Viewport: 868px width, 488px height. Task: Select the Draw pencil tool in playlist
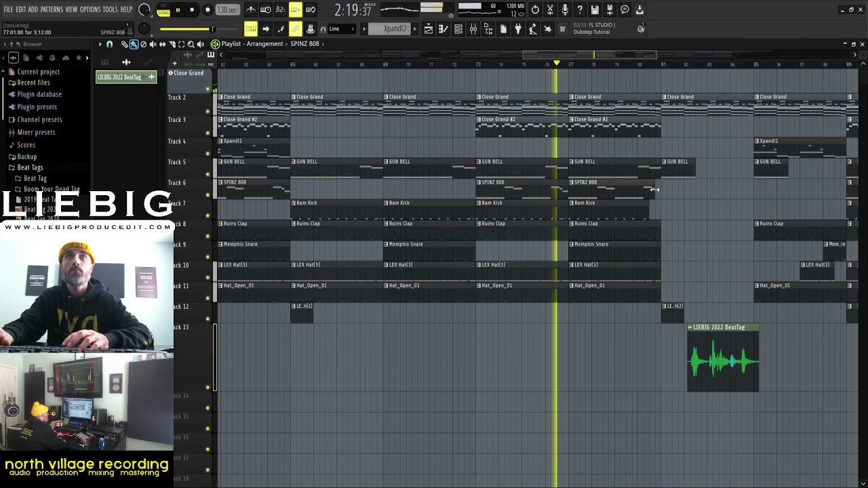pyautogui.click(x=125, y=44)
